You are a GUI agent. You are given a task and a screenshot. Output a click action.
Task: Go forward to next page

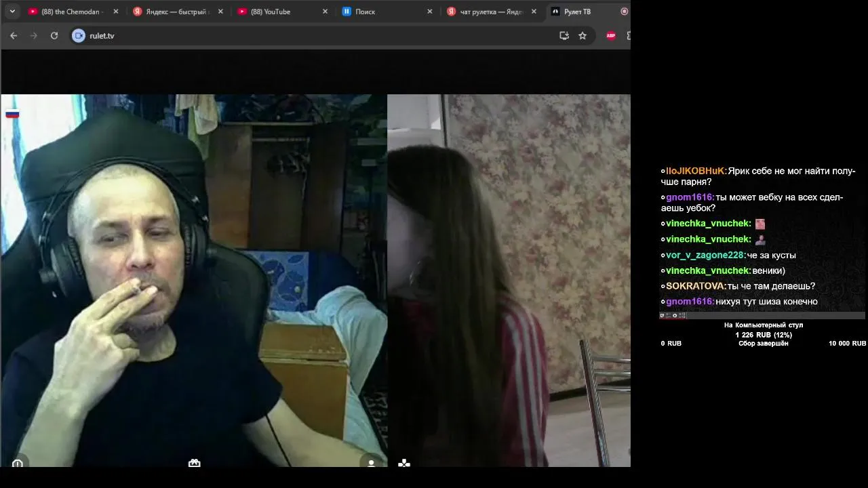click(x=34, y=35)
